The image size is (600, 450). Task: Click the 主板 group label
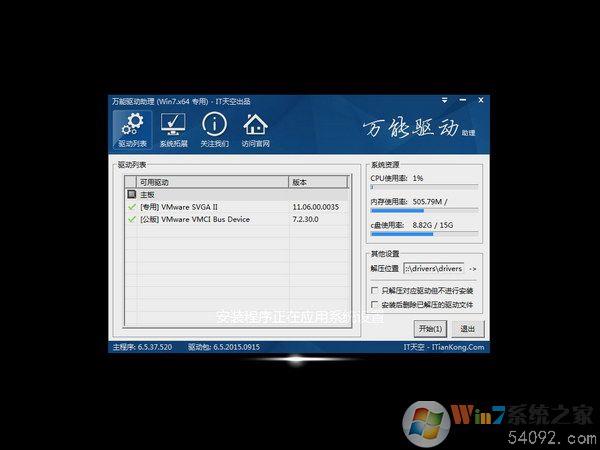click(147, 194)
